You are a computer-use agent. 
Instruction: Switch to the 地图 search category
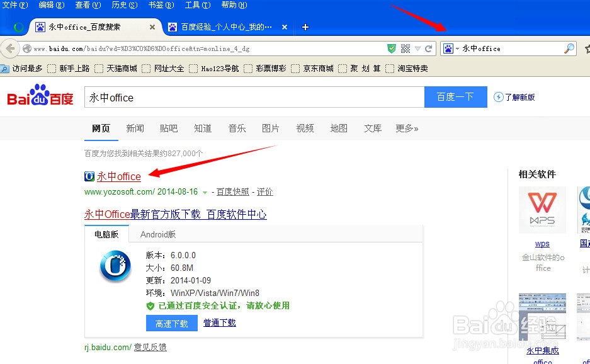339,128
